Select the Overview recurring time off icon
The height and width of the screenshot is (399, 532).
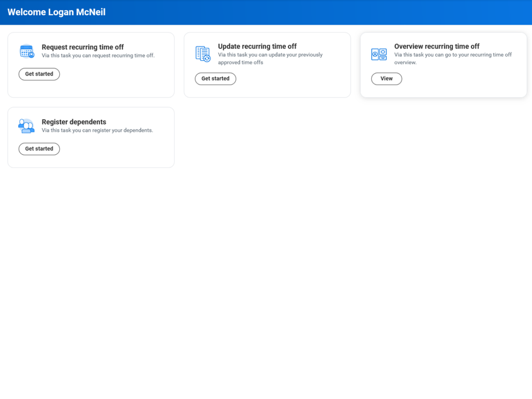(x=379, y=54)
